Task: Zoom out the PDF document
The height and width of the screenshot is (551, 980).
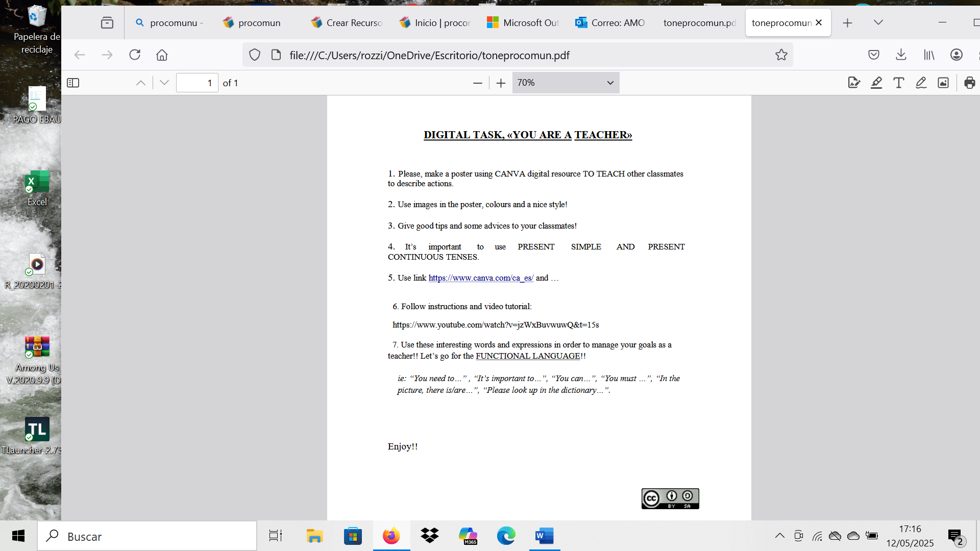Action: click(x=477, y=83)
